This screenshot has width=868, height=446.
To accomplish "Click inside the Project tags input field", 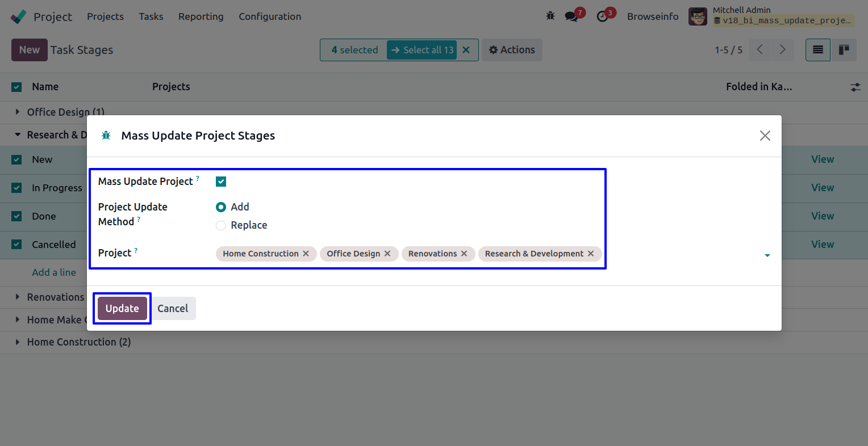I will [682, 254].
